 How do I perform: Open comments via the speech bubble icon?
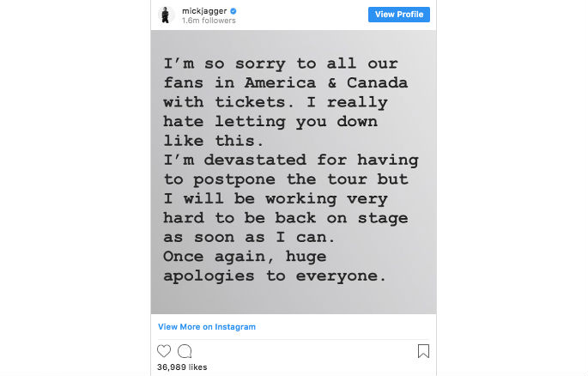(x=185, y=351)
